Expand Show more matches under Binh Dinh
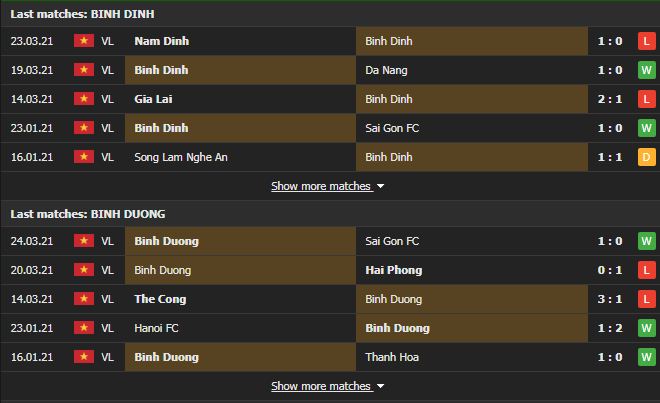The image size is (660, 403). (x=321, y=186)
